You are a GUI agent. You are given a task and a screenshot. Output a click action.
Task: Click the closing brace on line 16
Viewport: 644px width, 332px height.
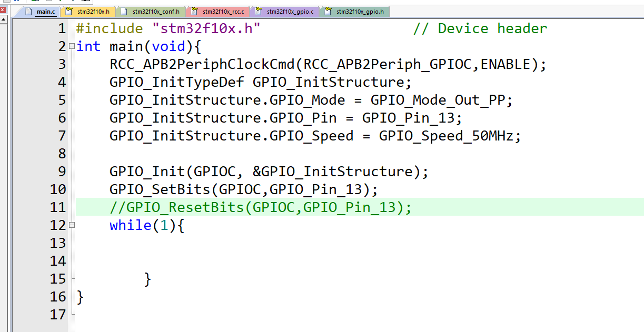80,297
